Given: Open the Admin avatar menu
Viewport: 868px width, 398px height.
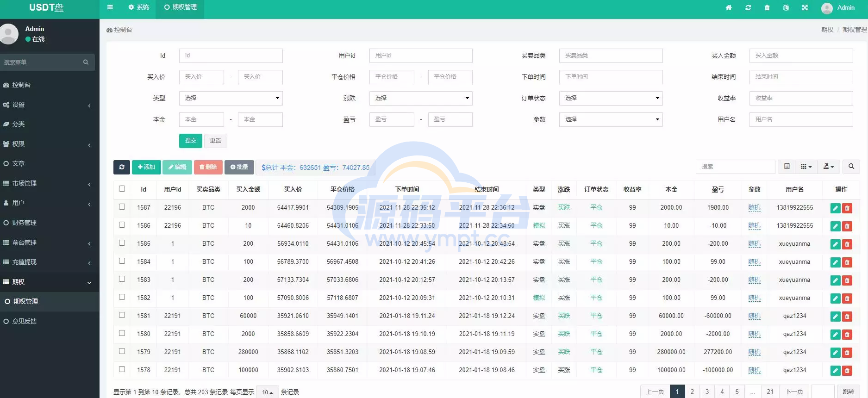Looking at the screenshot, I should click(x=838, y=8).
